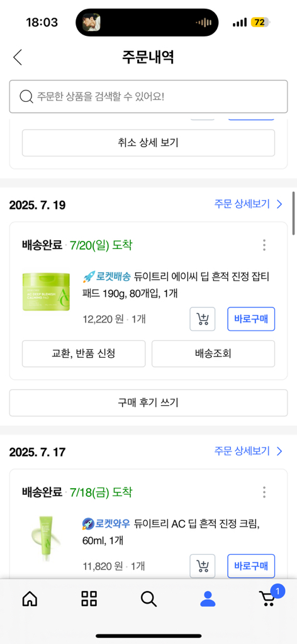Image resolution: width=297 pixels, height=644 pixels.
Task: Open more options for 7/20 delivery
Action: 264,245
